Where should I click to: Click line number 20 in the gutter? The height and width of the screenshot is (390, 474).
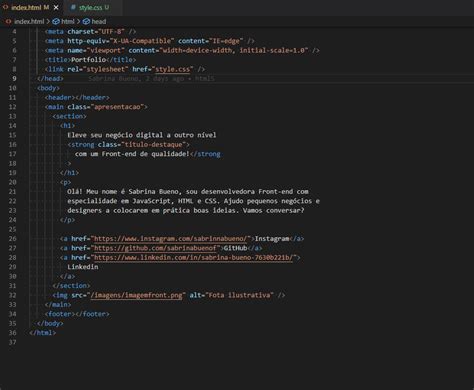point(12,182)
